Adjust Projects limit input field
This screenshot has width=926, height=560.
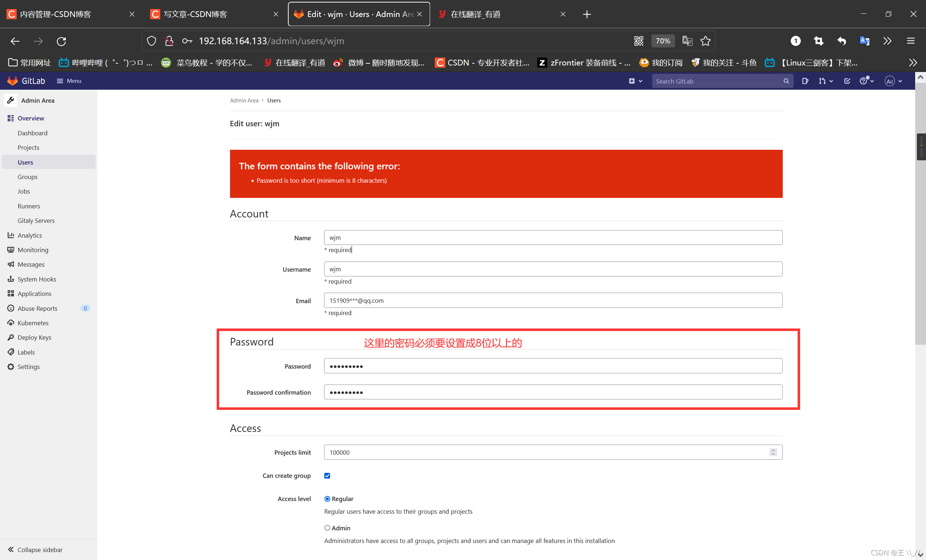552,451
